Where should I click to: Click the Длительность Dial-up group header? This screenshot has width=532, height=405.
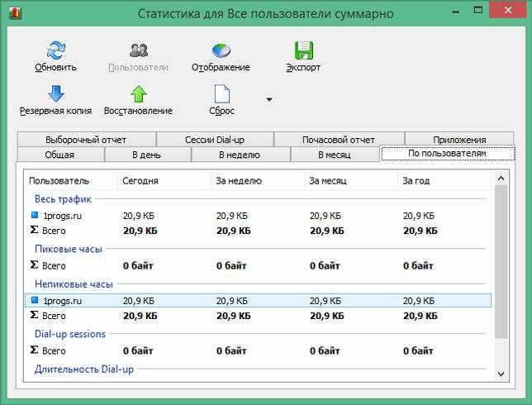click(x=84, y=369)
